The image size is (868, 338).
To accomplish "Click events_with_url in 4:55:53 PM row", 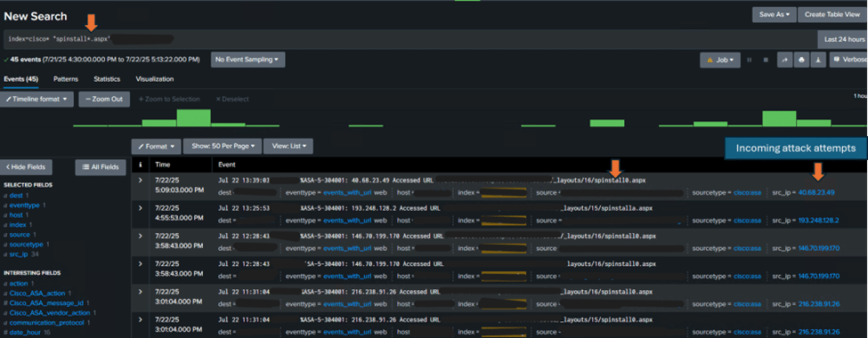I will click(347, 221).
